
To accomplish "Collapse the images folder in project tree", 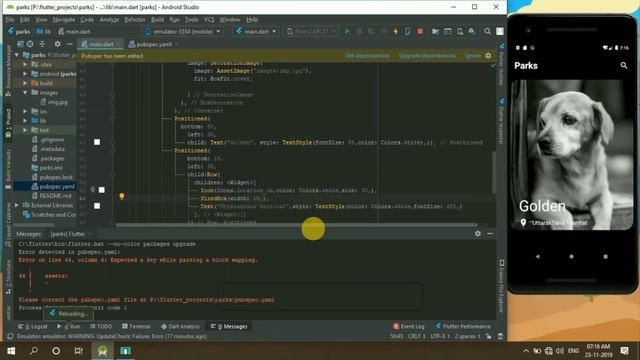I will point(25,93).
